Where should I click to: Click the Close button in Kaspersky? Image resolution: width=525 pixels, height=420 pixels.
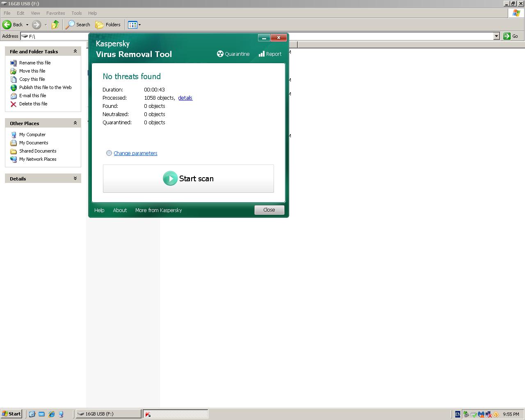click(x=269, y=210)
